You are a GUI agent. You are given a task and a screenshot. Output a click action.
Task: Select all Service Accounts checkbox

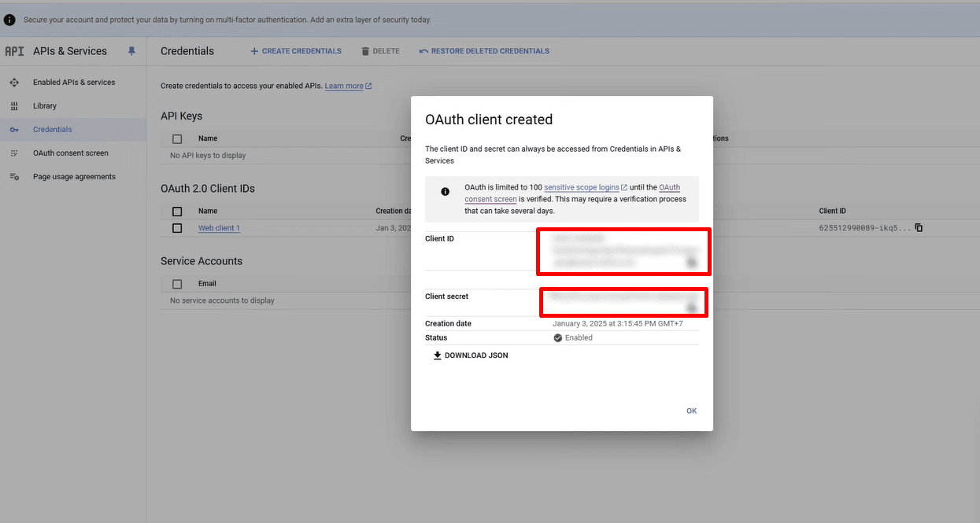tap(177, 284)
